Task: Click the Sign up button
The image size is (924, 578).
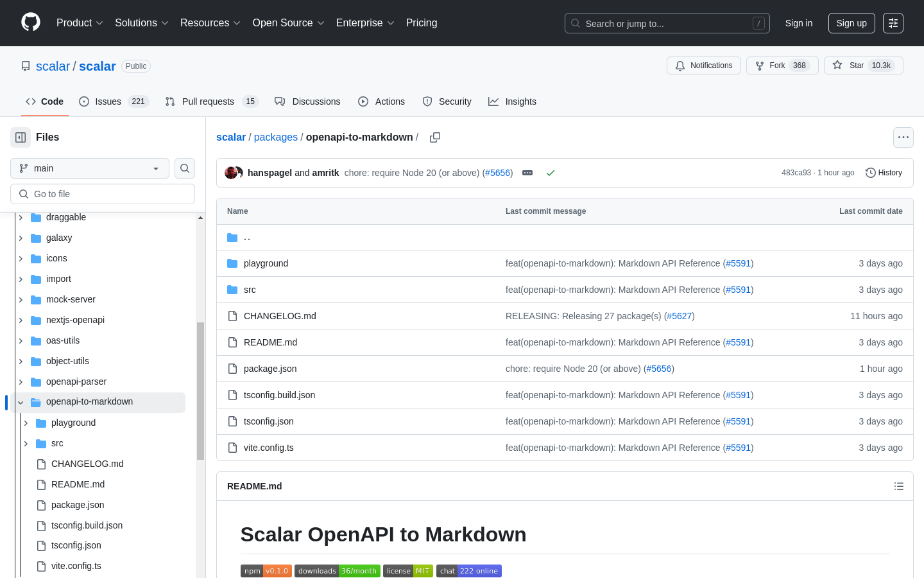Action: click(851, 23)
